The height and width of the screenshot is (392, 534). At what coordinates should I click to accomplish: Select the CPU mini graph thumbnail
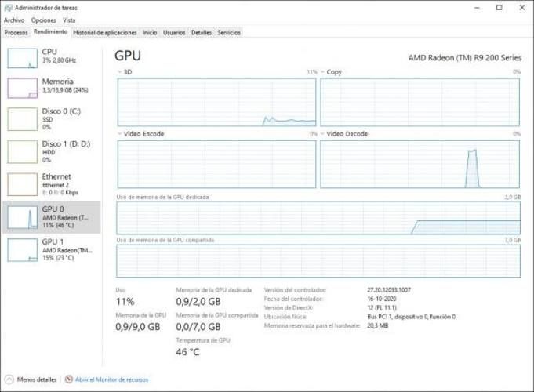click(x=23, y=58)
